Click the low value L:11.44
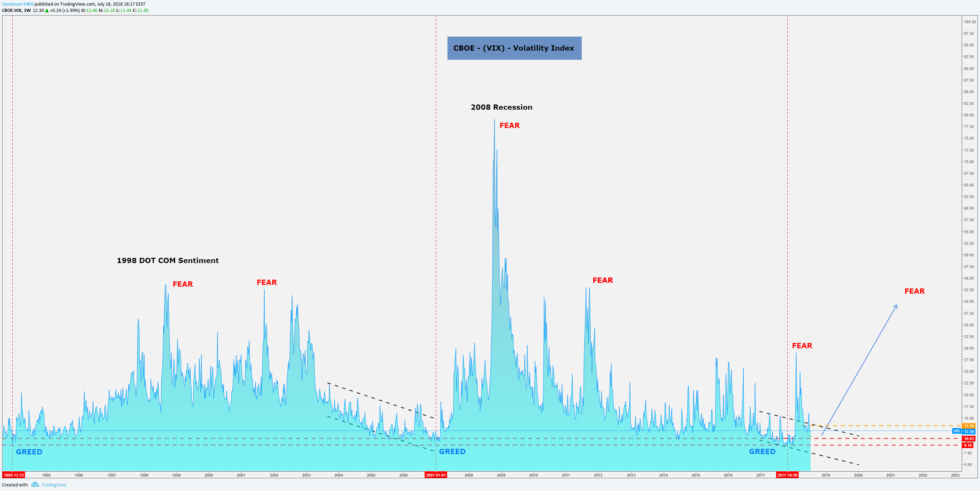 point(124,10)
